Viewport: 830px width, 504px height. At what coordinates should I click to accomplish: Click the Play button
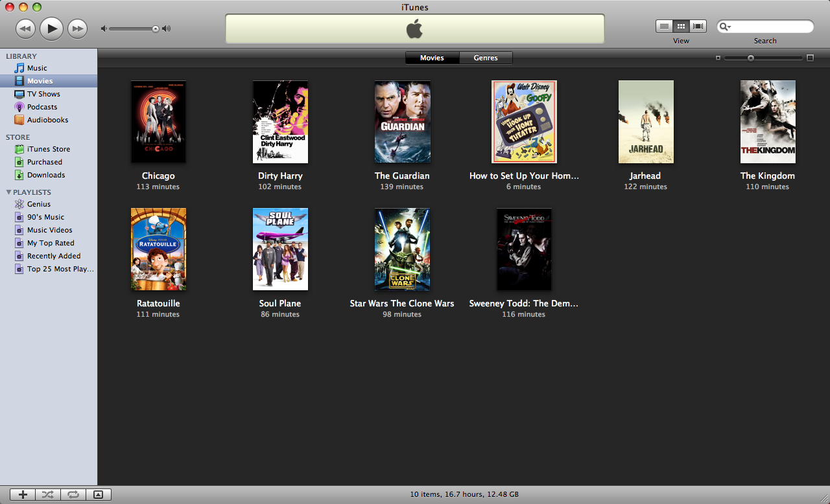(51, 29)
